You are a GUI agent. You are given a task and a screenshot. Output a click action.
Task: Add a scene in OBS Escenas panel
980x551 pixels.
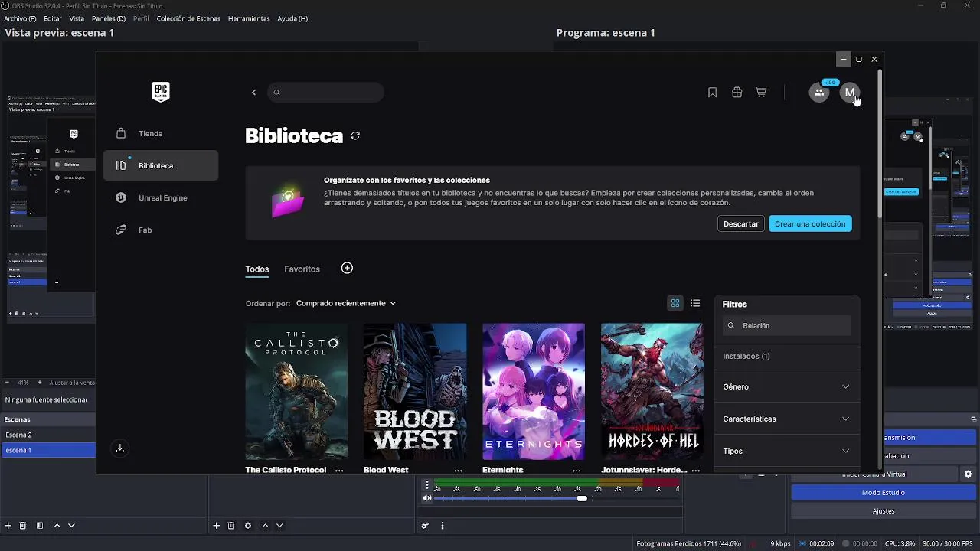pos(8,526)
